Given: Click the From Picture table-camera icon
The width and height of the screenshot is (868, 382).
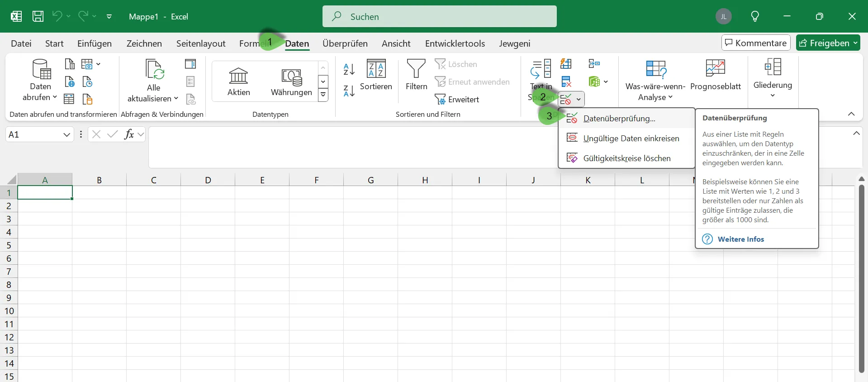Looking at the screenshot, I should tap(87, 64).
